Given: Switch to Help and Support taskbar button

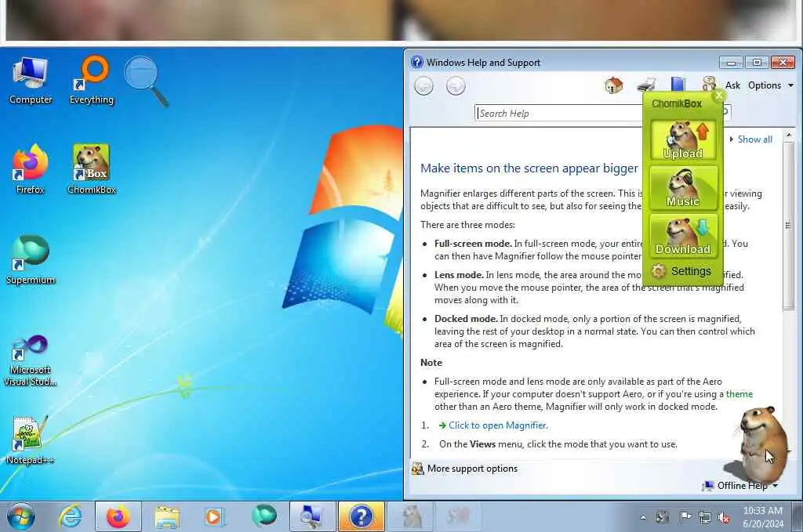Looking at the screenshot, I should click(361, 516).
